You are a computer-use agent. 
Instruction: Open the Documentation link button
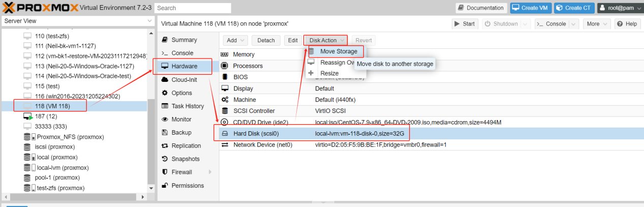(481, 8)
